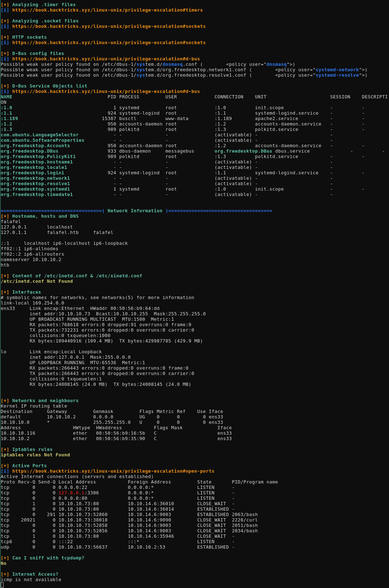Click the "iptables rules Not Found" message

point(35,455)
